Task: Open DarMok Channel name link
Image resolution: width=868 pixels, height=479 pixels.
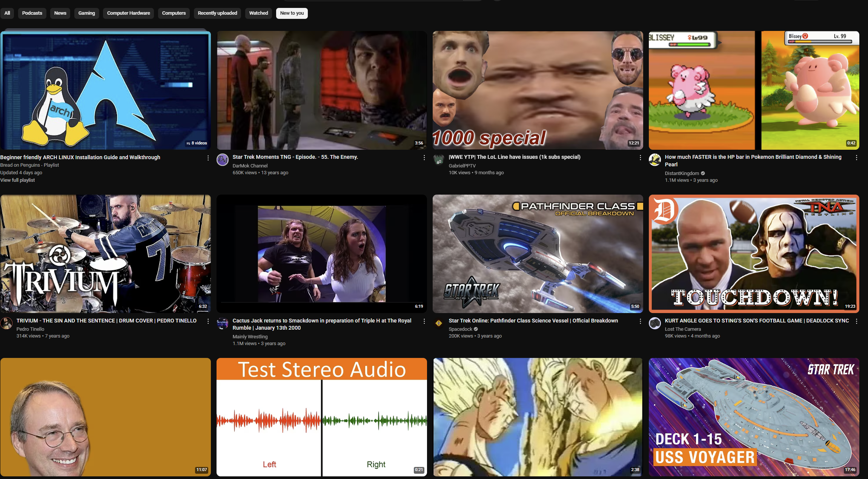Action: (x=250, y=166)
